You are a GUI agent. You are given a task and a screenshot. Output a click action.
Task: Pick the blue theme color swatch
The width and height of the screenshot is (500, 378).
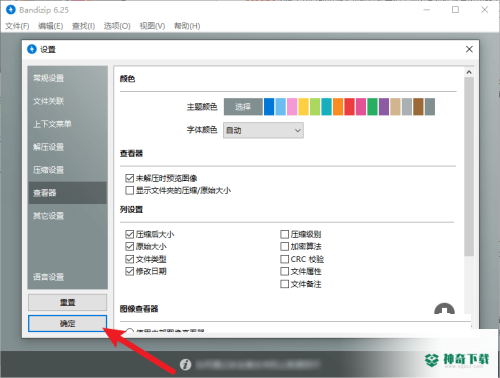pyautogui.click(x=269, y=107)
